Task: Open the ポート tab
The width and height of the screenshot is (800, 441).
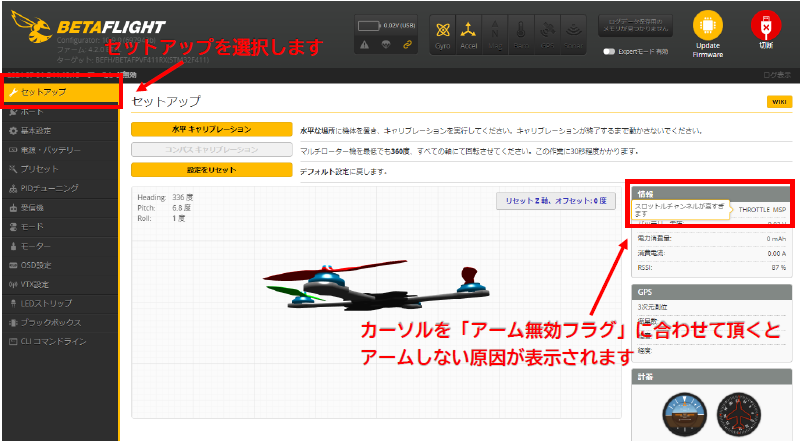Action: tap(60, 111)
